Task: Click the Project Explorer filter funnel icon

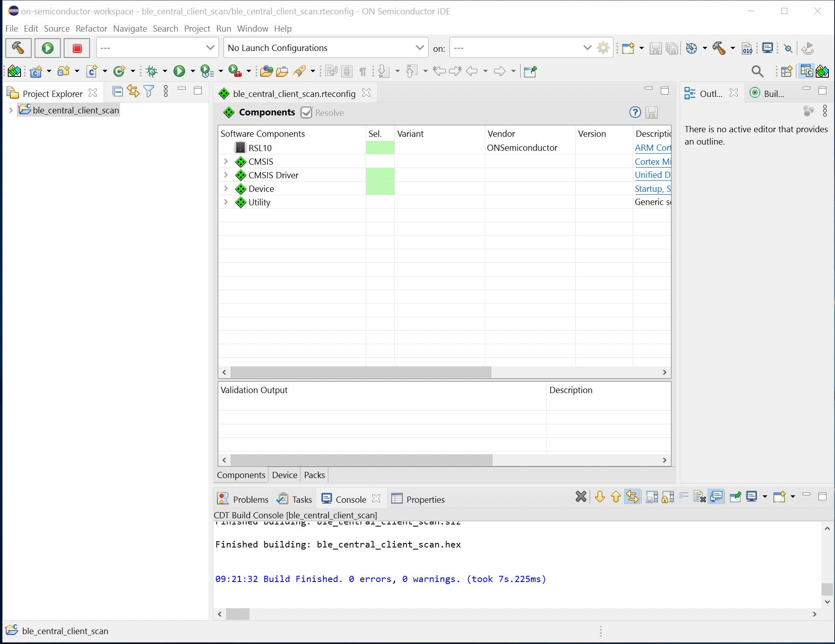Action: (149, 91)
